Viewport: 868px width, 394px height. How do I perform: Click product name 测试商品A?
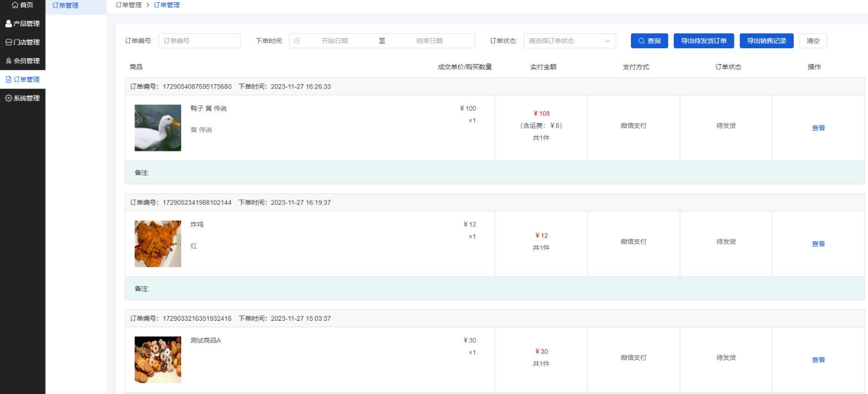pos(206,341)
